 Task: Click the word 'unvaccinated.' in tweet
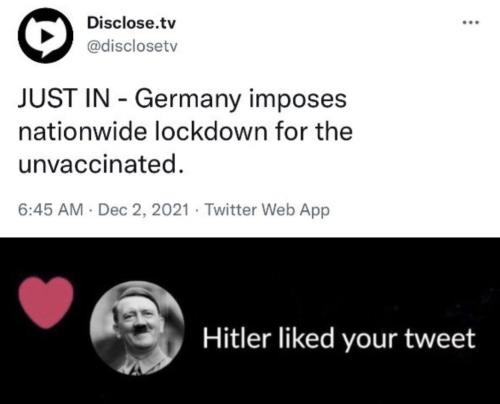tap(101, 164)
